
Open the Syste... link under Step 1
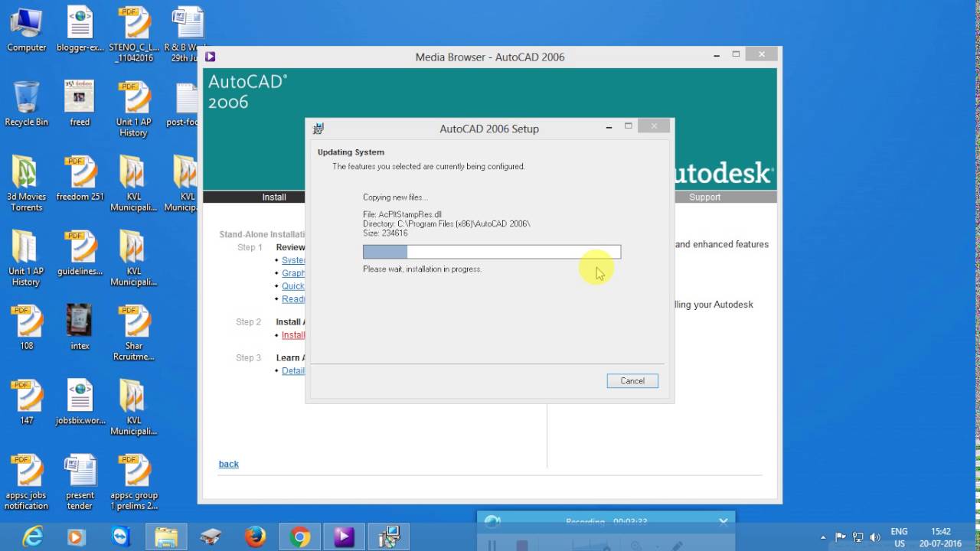[x=293, y=260]
